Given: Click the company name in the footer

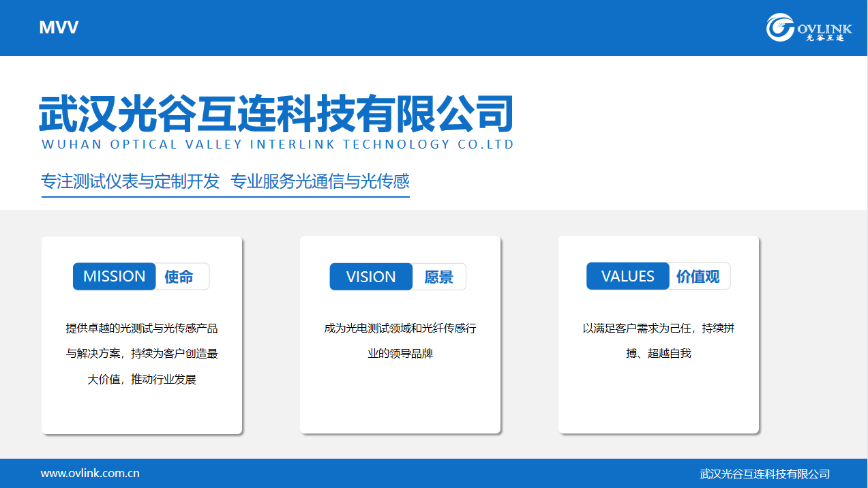Looking at the screenshot, I should pos(764,474).
